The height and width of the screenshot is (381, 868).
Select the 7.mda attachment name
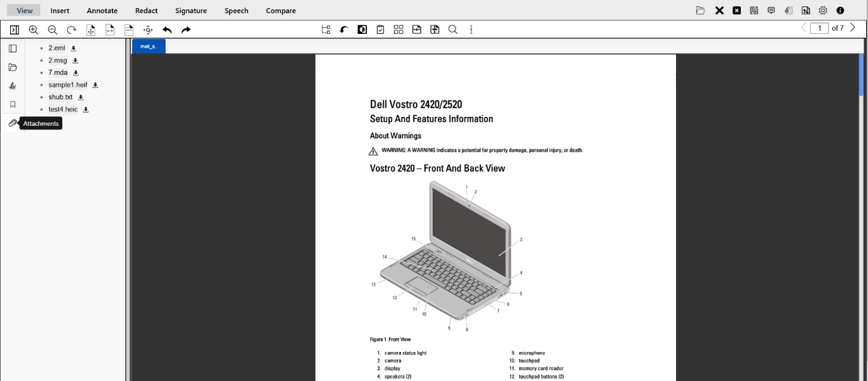[58, 72]
